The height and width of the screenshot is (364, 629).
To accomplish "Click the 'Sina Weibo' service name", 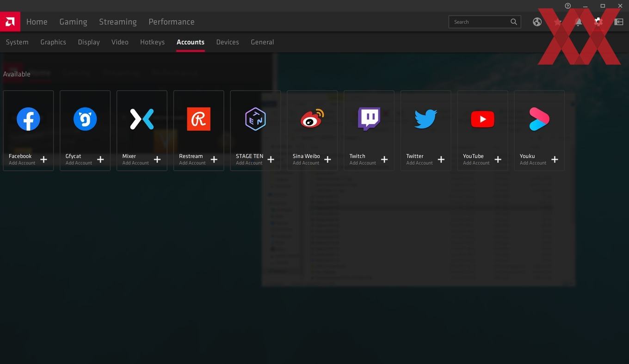I will (306, 156).
